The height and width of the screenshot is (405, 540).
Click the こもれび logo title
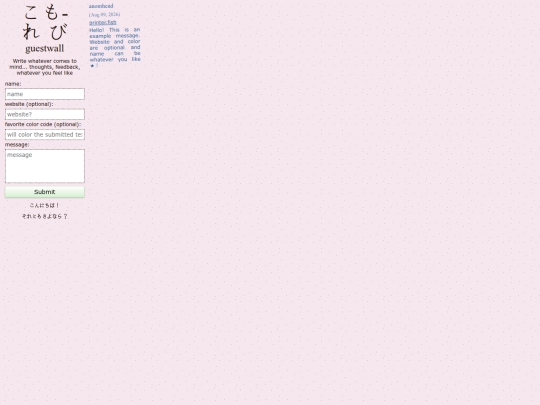tap(45, 22)
